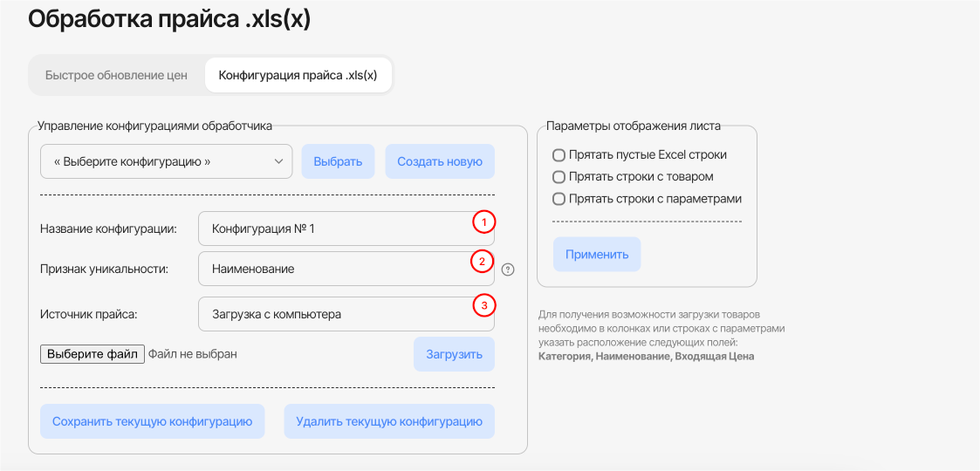This screenshot has height=471, width=980.
Task: Switch to 'Быстрое обновление цен' tab
Action: [x=116, y=75]
